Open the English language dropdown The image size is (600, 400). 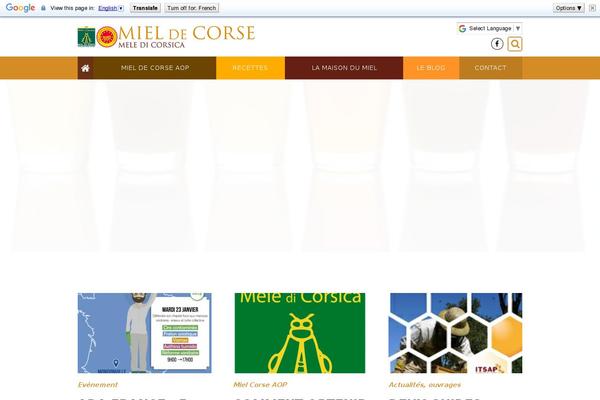point(111,8)
